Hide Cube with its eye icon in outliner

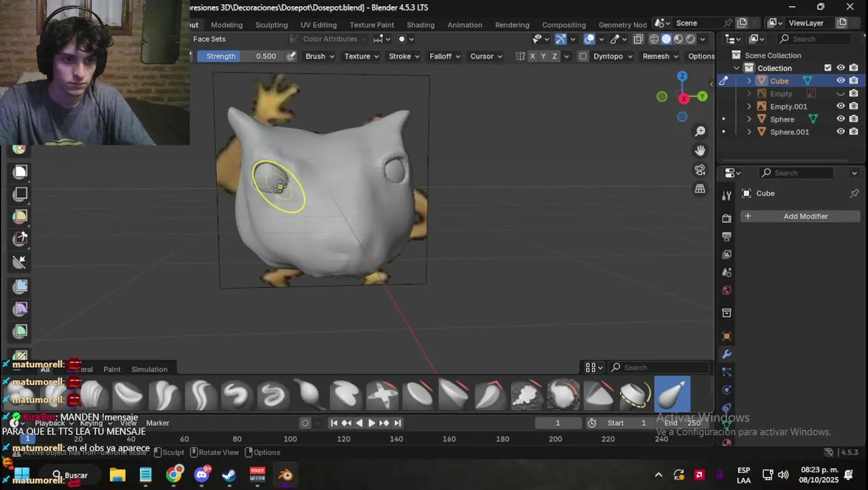(841, 80)
